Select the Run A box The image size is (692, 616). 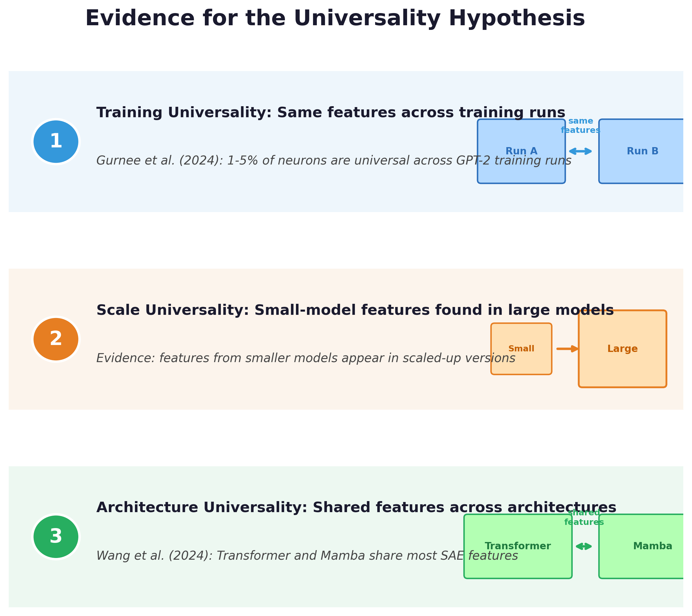521,151
